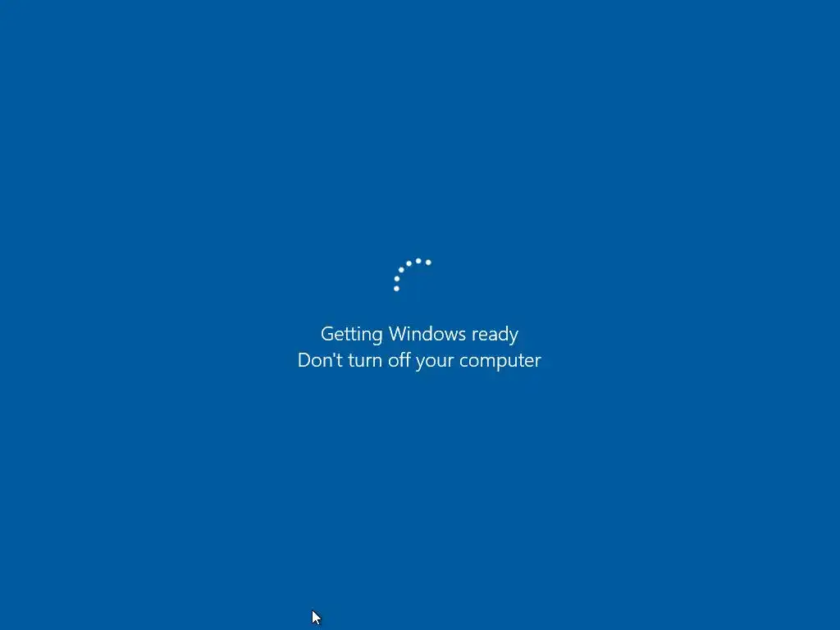The image size is (840, 630).
Task: Click the word "off" in the warning
Action: click(399, 359)
